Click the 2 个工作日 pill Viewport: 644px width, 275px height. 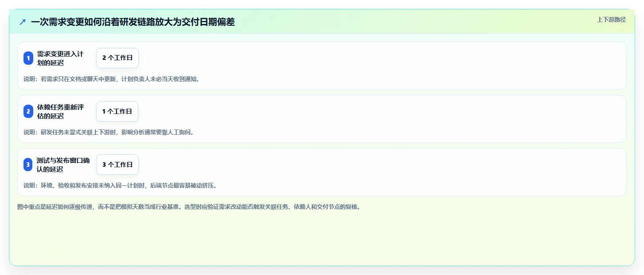point(117,58)
